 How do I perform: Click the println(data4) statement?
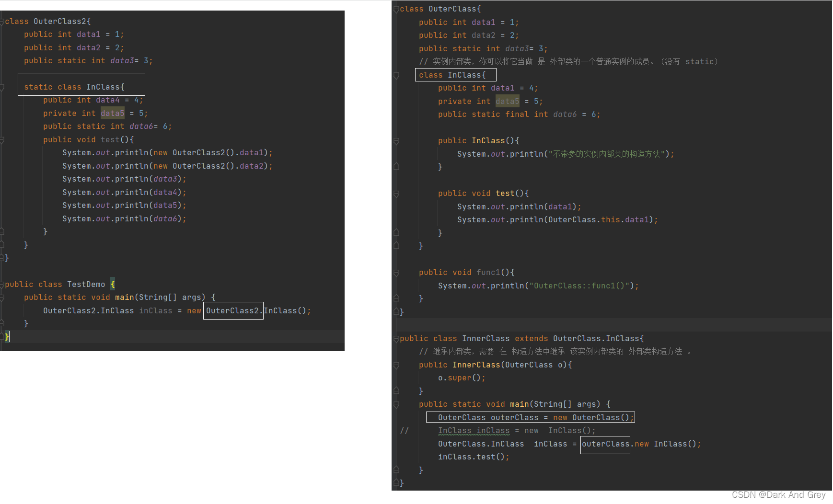point(124,193)
